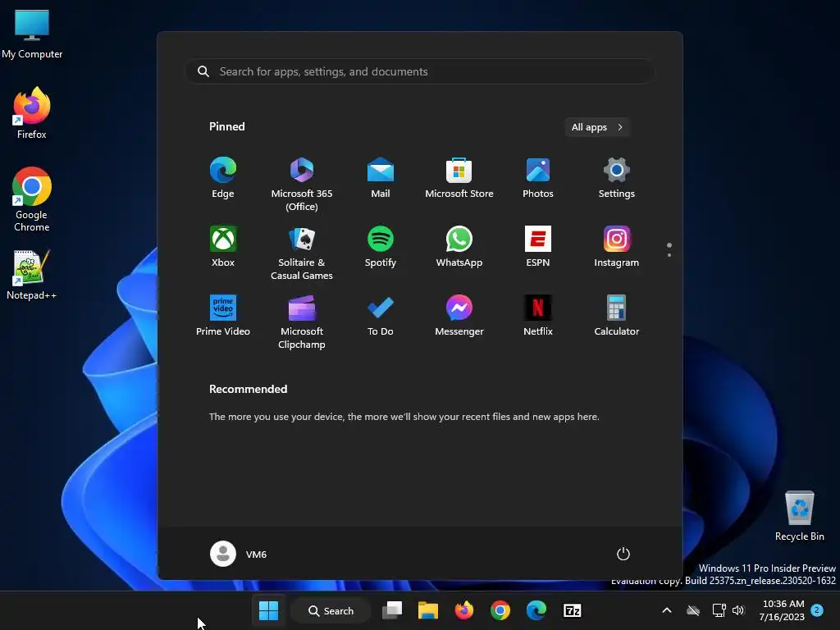Open the Edge pinned app
The height and width of the screenshot is (630, 840).
[223, 178]
